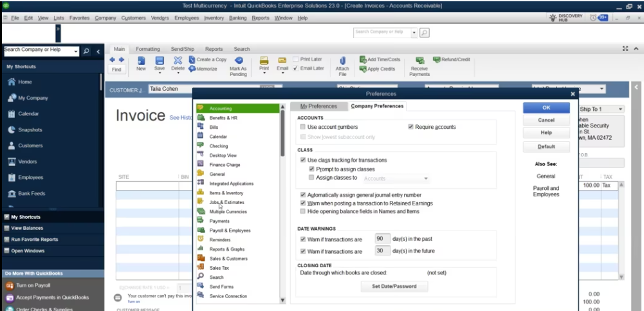
Task: Open the Banking menu
Action: click(238, 18)
